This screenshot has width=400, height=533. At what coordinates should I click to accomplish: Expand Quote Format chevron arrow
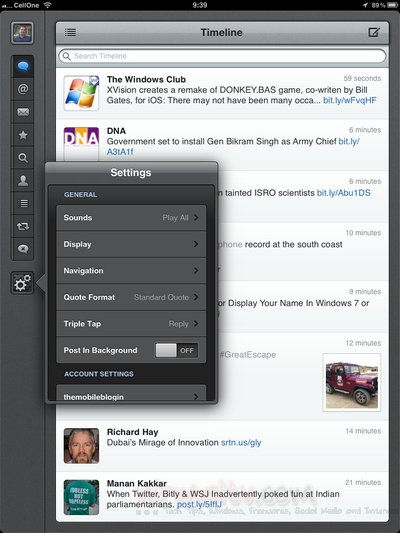[x=196, y=297]
